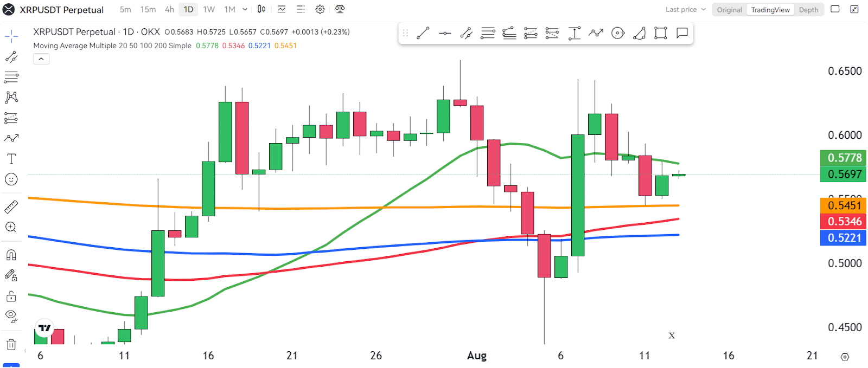Grab the floating toolbar drag handle
Screen dimensions: 868x368
click(x=405, y=33)
